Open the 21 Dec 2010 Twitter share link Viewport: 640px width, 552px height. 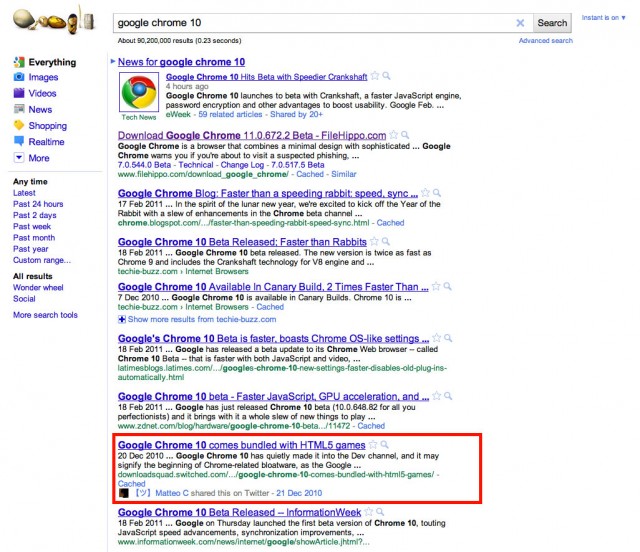(299, 493)
